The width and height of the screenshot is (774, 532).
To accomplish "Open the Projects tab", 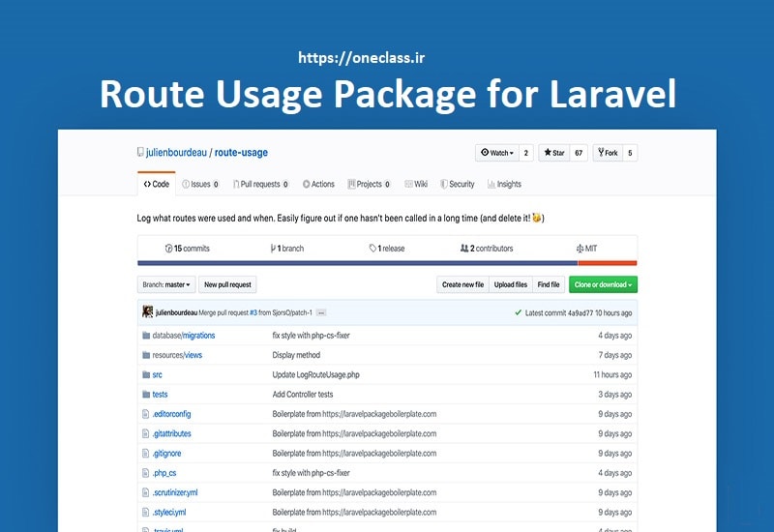I will tap(369, 184).
